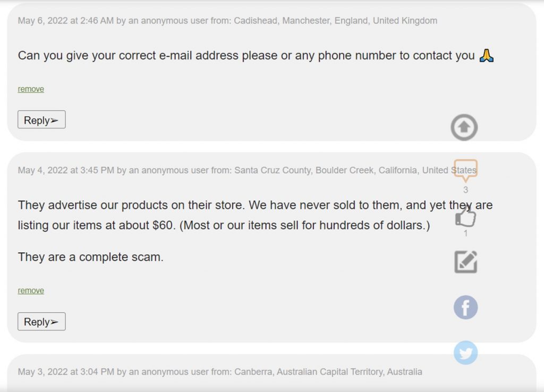
Task: Click 'remove' under the Manchester comment
Action: 31,89
